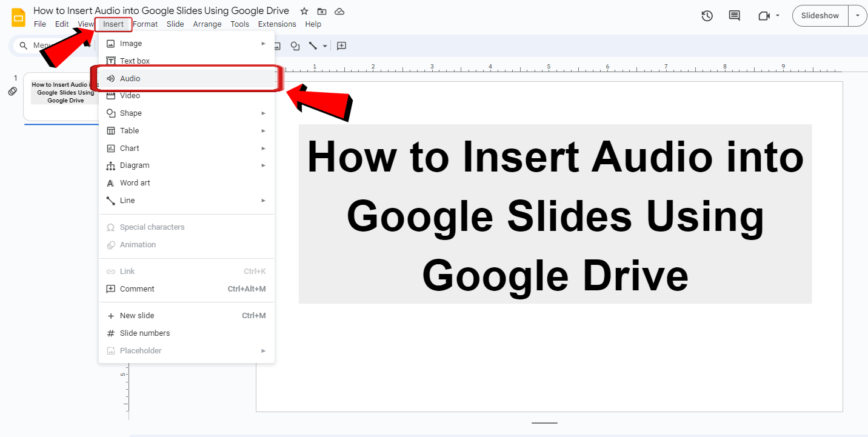Click the Google Slides logo
Image resolution: width=868 pixels, height=437 pixels.
click(x=18, y=16)
